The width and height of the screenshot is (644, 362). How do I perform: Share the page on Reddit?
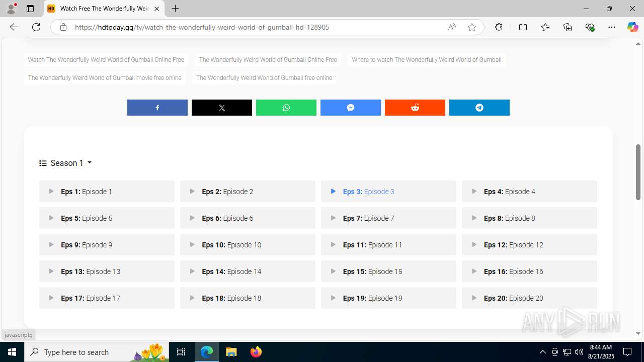[415, 108]
